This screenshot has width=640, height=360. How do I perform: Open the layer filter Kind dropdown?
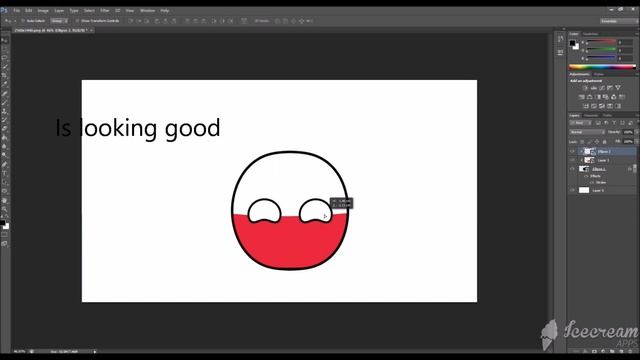[x=580, y=123]
